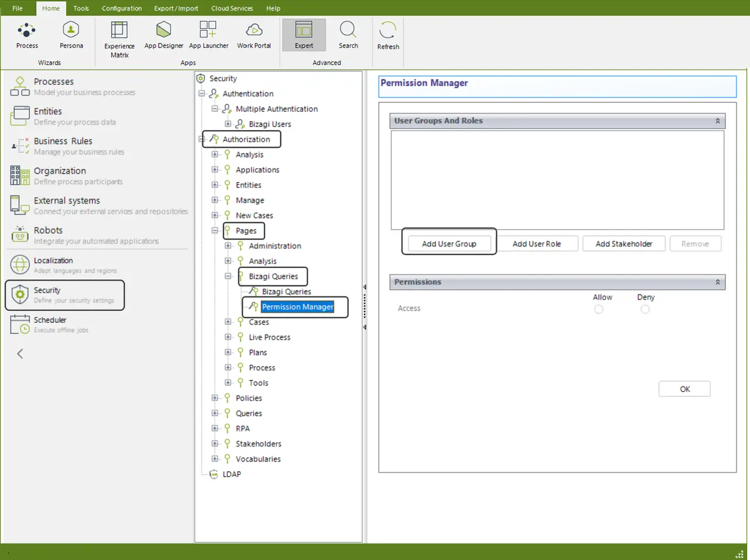
Task: Open the Processes module
Action: click(x=72, y=86)
